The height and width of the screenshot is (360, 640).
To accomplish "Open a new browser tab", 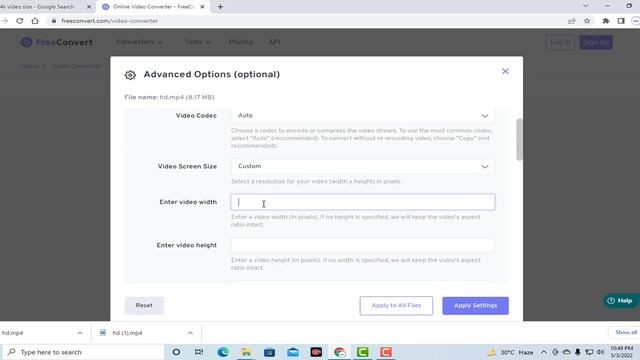I will (x=220, y=7).
